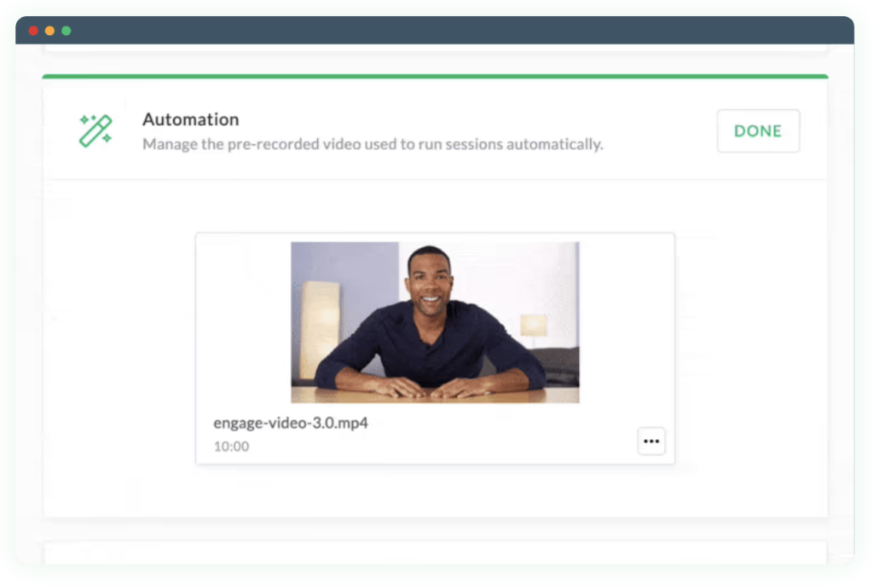Click the Automation section heading
Image resolution: width=873 pixels, height=588 pixels.
[x=190, y=119]
